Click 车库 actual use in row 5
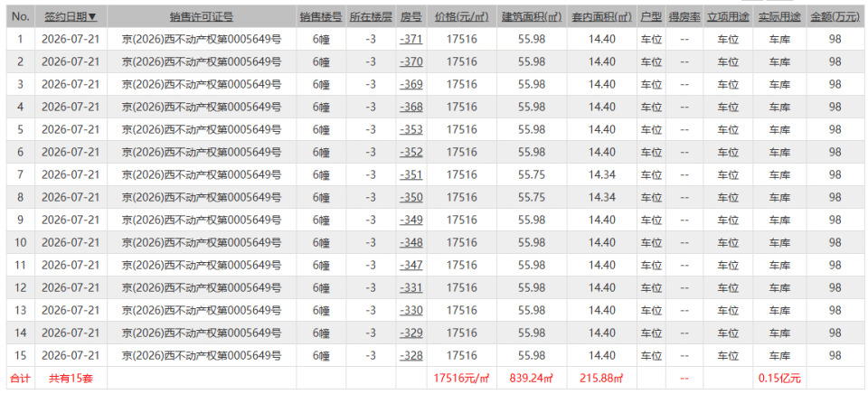The height and width of the screenshot is (394, 868). click(779, 129)
